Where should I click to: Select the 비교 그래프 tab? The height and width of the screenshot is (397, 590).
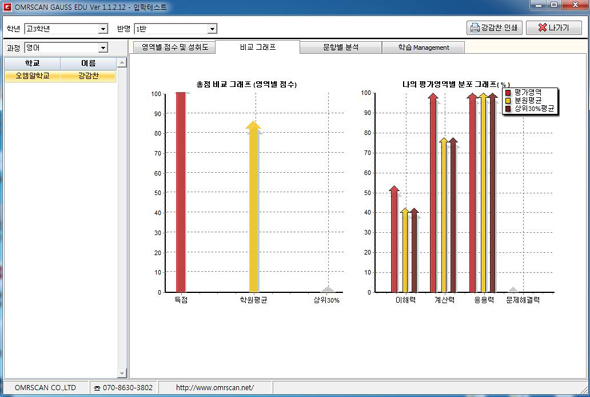point(258,47)
